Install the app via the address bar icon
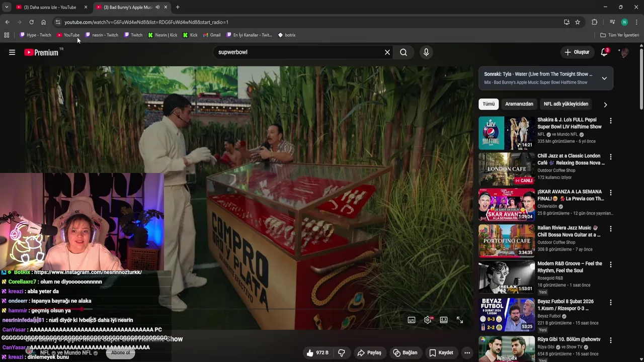The height and width of the screenshot is (362, 644). [x=567, y=22]
